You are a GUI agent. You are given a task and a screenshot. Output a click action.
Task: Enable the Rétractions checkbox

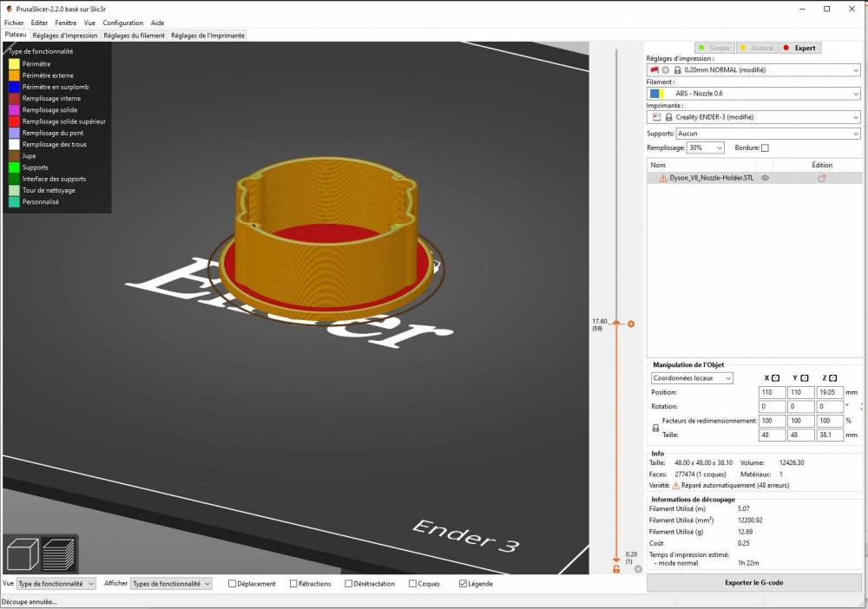coord(293,584)
